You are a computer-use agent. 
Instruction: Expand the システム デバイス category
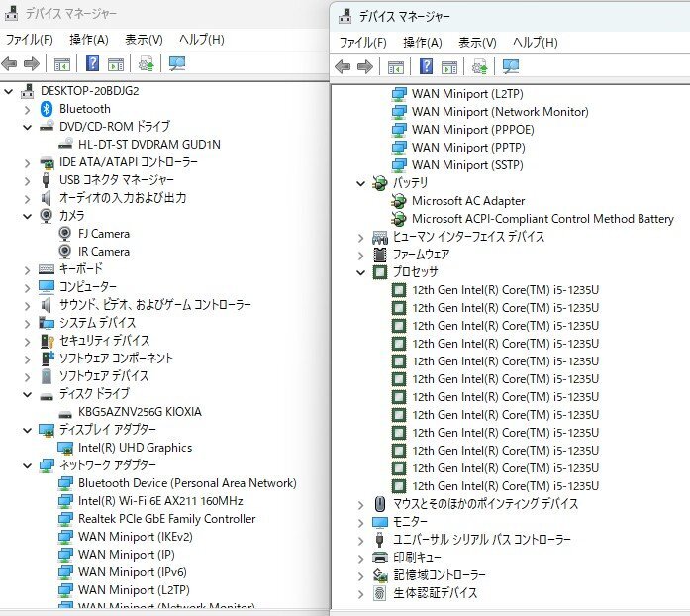tap(28, 323)
